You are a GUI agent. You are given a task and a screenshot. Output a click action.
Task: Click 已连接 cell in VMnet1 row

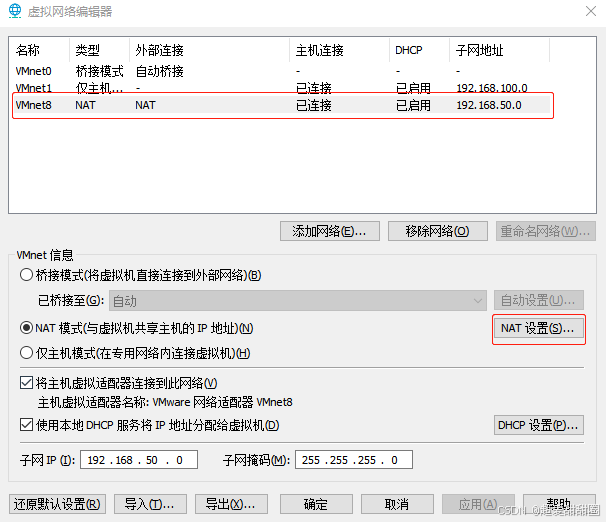(313, 88)
